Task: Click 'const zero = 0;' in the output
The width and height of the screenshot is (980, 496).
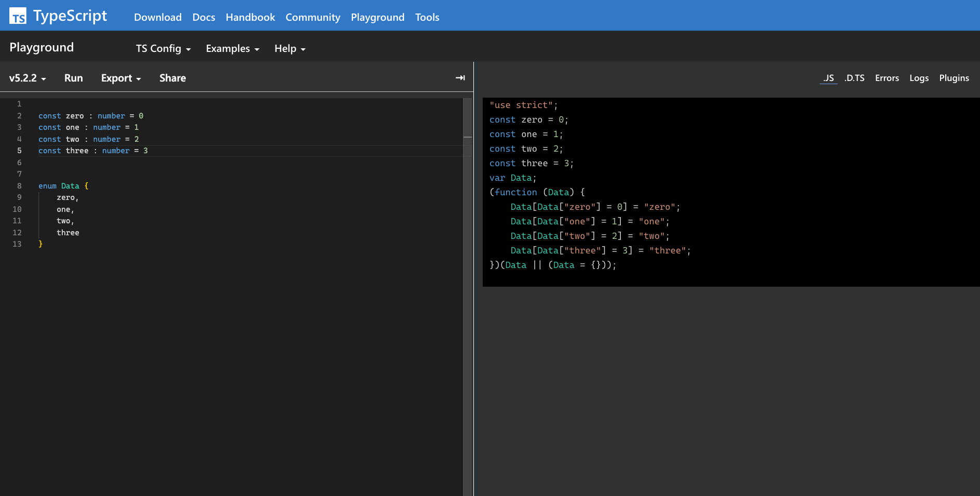Action: point(529,119)
